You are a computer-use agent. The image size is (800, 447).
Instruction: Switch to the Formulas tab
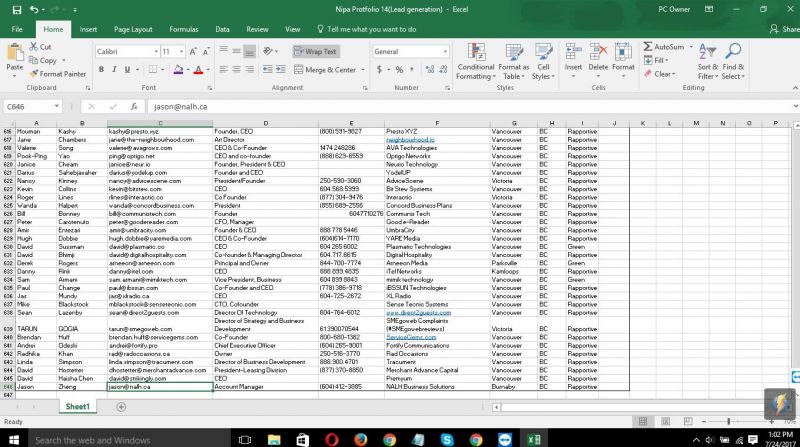click(184, 30)
